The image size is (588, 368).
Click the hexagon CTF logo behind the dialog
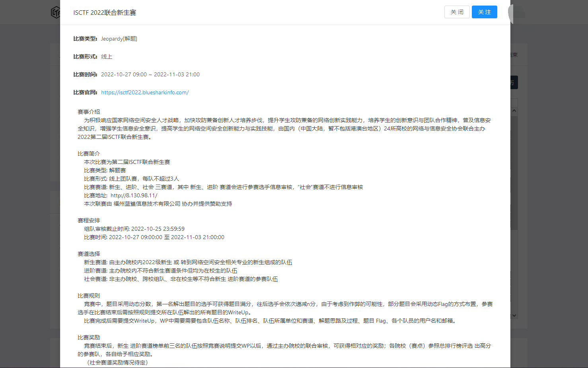[x=55, y=12]
